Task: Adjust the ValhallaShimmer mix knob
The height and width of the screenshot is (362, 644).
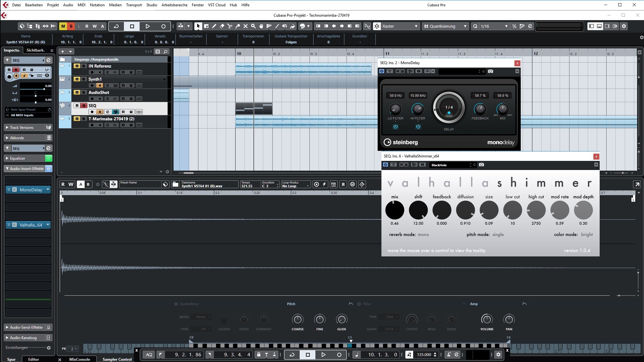Action: tap(394, 210)
